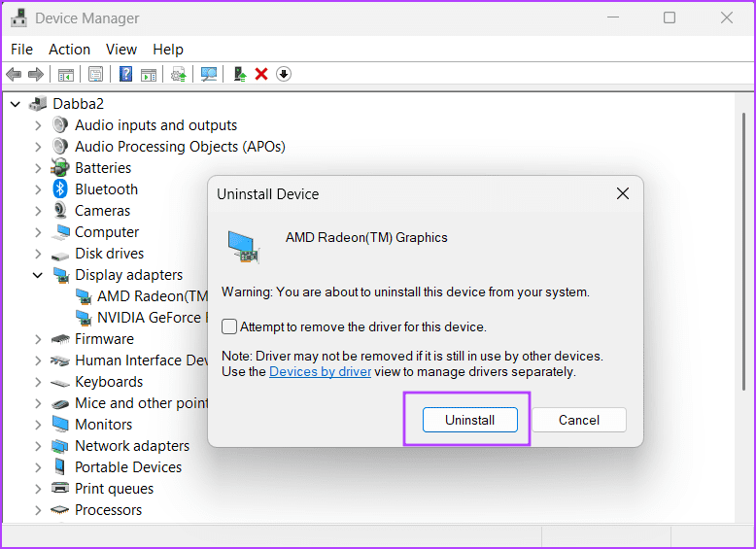Open the Devices by driver link

320,371
